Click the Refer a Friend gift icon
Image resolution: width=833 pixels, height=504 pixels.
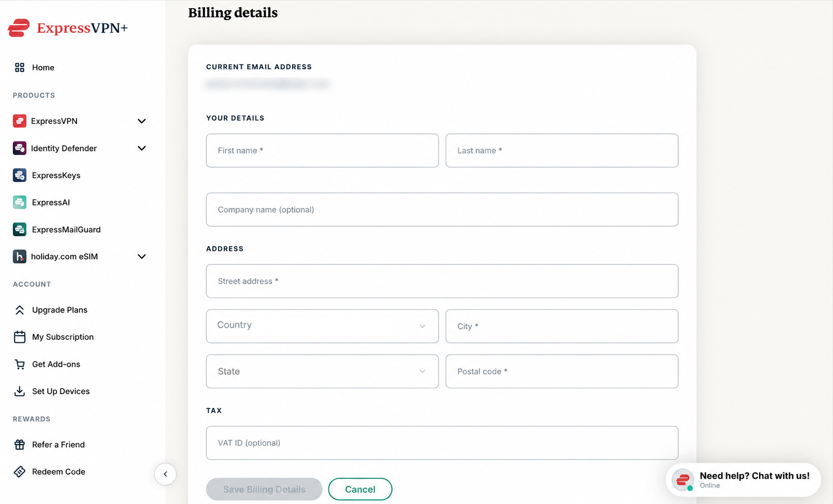click(x=20, y=445)
